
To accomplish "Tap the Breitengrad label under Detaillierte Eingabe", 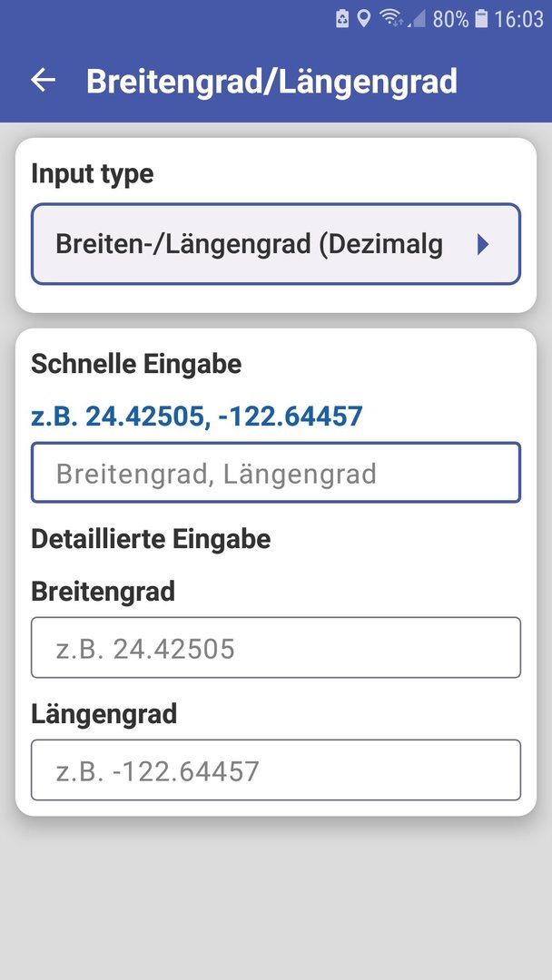I will (x=103, y=592).
